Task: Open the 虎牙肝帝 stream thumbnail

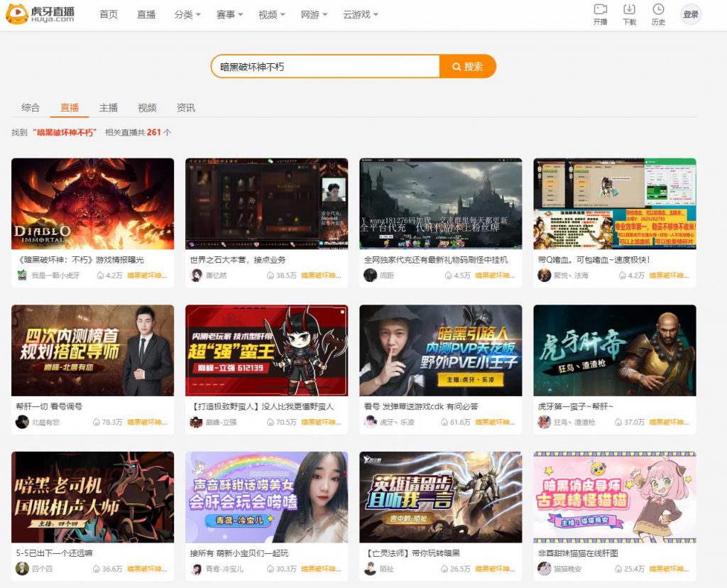Action: point(615,350)
